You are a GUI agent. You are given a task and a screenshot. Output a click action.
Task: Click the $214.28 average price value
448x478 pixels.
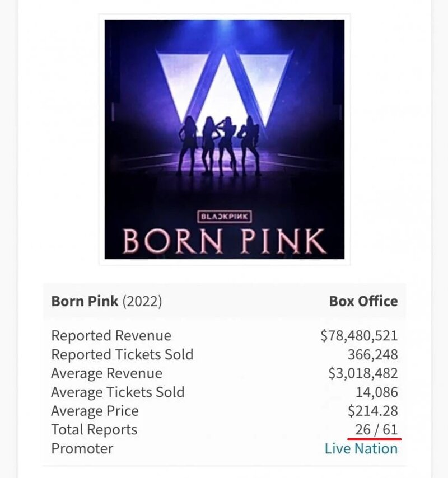[x=372, y=411]
